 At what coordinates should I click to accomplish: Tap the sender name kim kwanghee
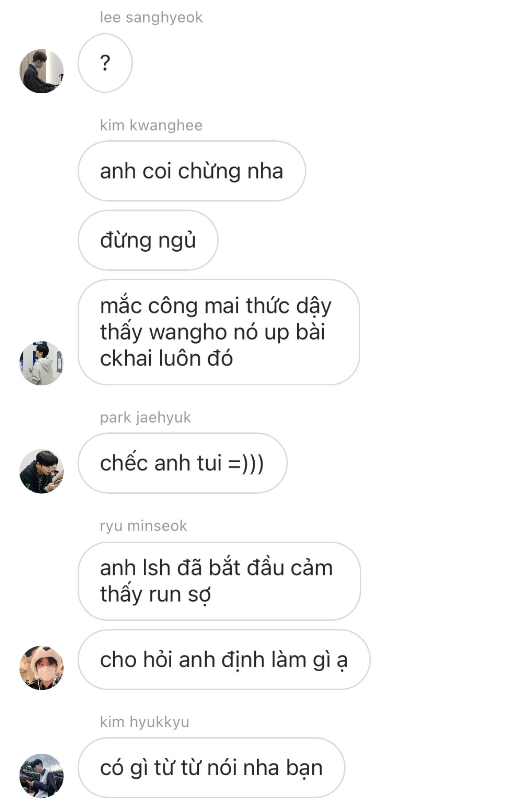pyautogui.click(x=151, y=125)
